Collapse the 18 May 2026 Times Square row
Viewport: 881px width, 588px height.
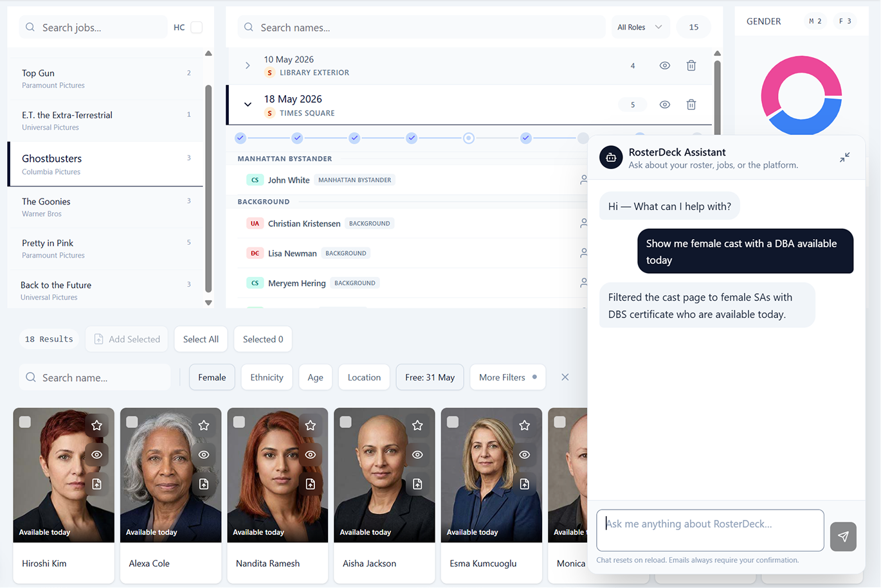click(248, 105)
